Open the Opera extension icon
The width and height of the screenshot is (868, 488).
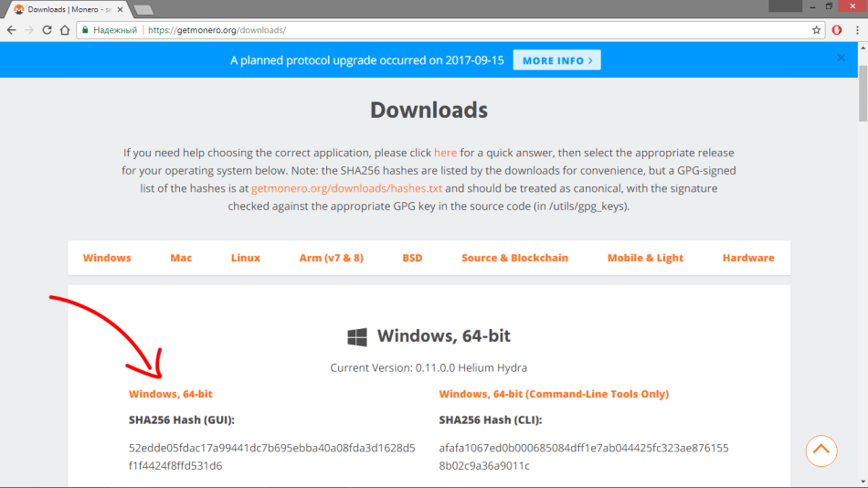(x=837, y=30)
